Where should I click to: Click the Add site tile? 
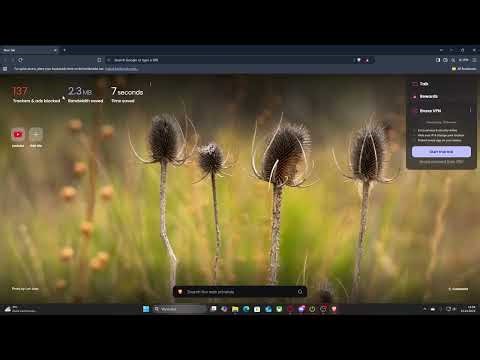(36, 137)
